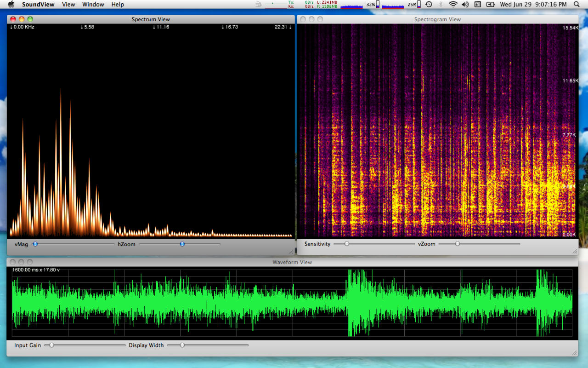Open the Apple menu

pos(11,4)
